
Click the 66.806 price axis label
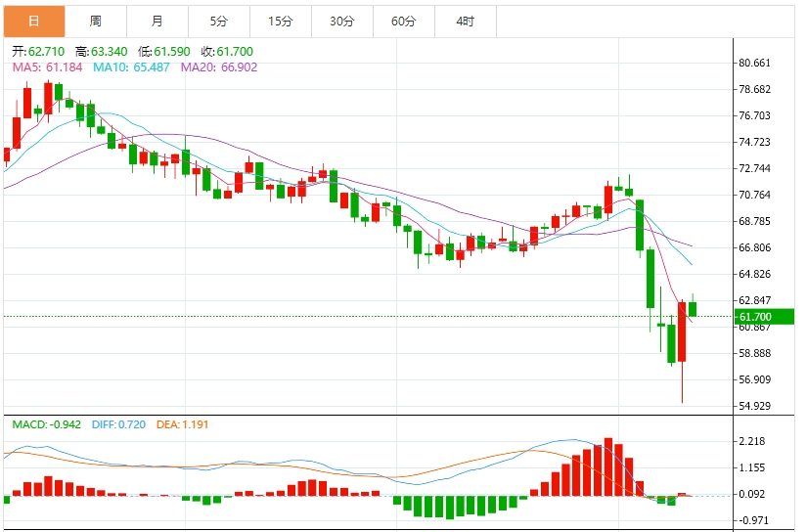(754, 247)
